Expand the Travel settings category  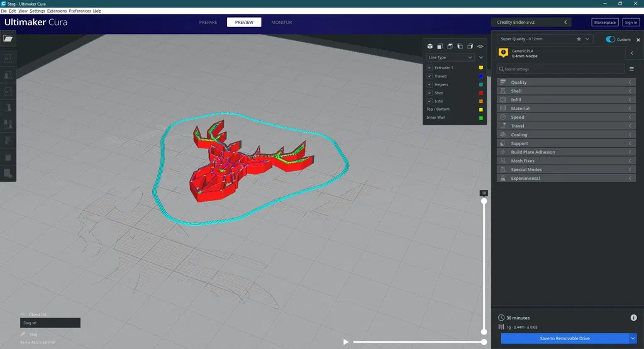[x=567, y=126]
